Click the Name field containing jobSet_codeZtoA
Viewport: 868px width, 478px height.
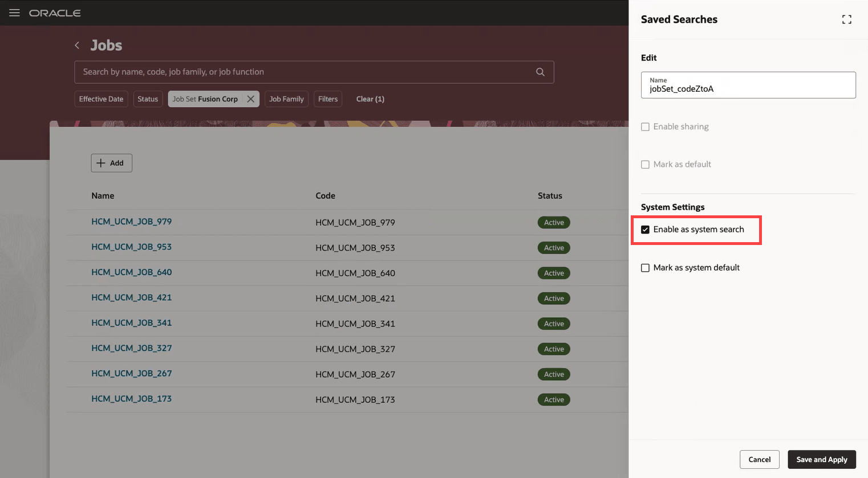point(748,88)
